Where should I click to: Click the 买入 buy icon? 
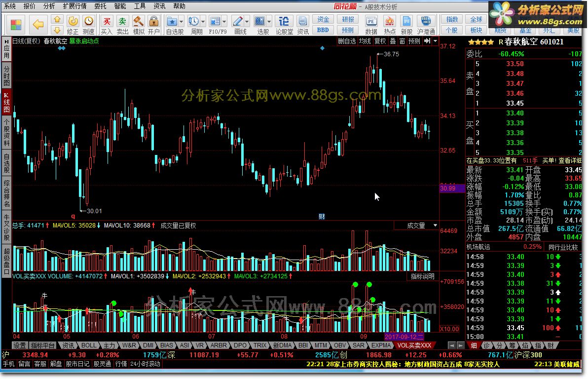tap(107, 25)
